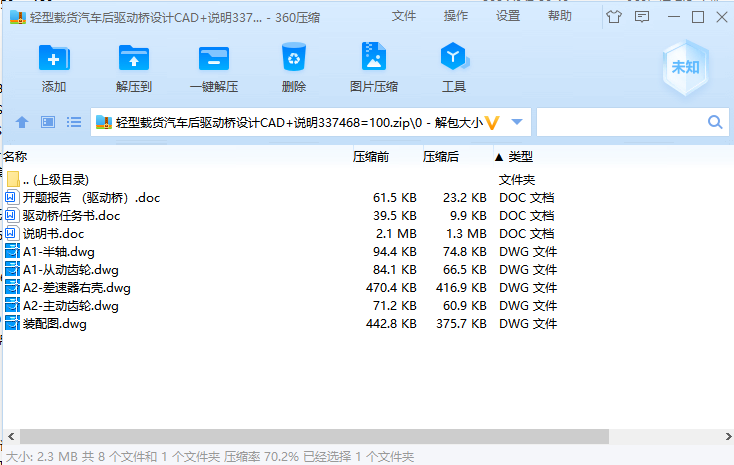Screen dimensions: 734x465
Task: Click the .. (上级目录) entry text
Action: click(56, 180)
